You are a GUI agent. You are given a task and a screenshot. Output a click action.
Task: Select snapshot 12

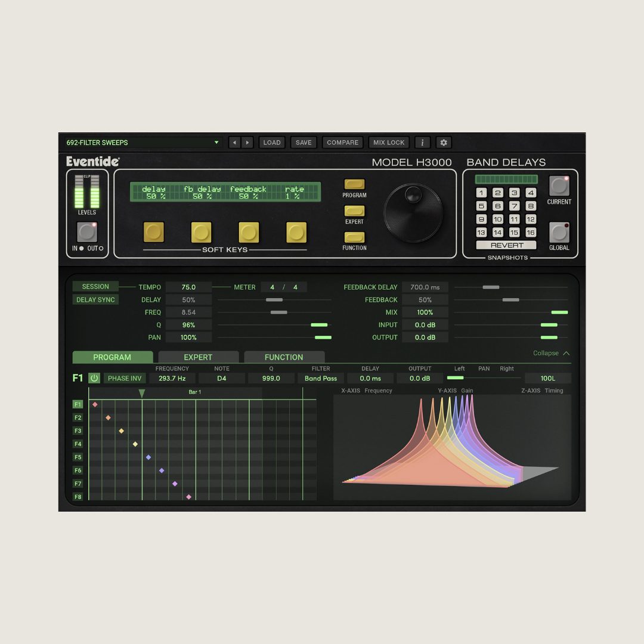click(x=531, y=219)
